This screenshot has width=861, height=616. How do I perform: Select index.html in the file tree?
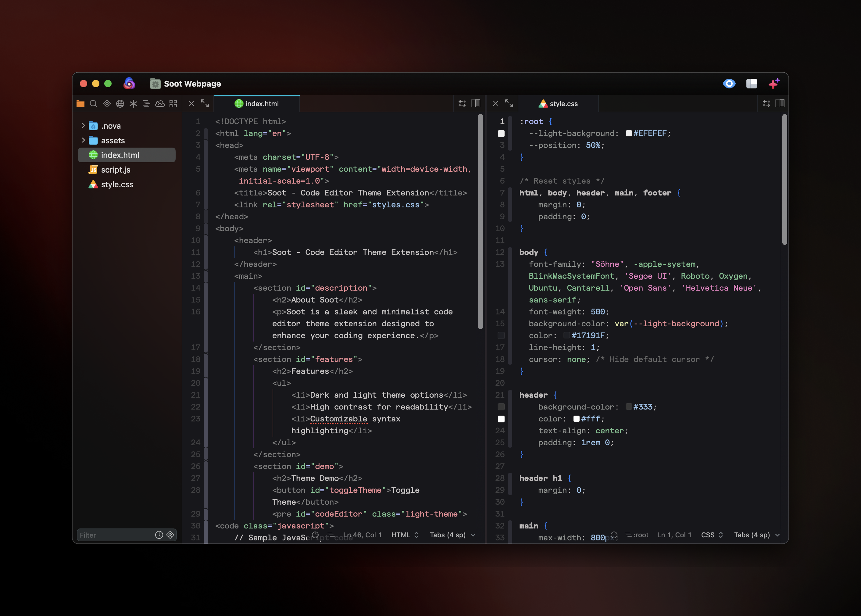coord(127,155)
